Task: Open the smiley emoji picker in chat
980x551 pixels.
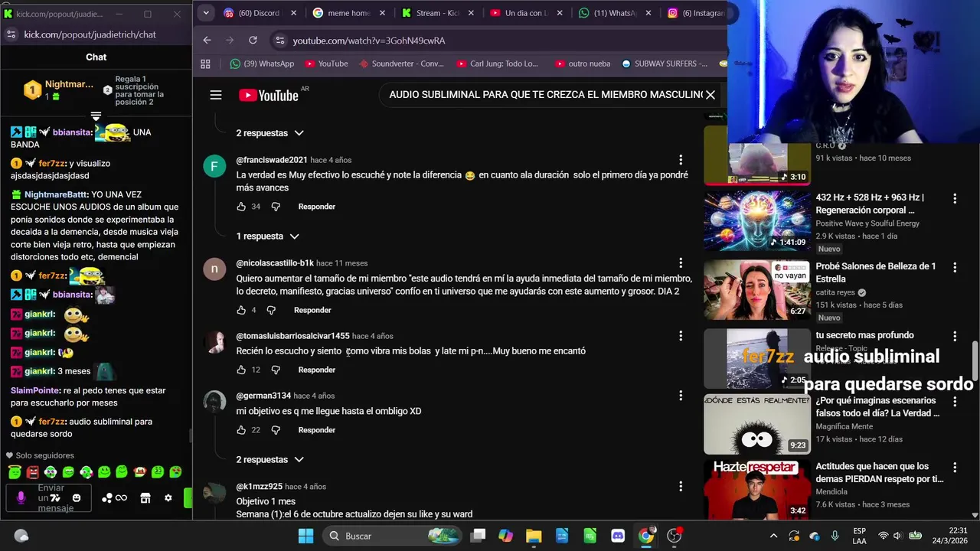Action: (77, 498)
